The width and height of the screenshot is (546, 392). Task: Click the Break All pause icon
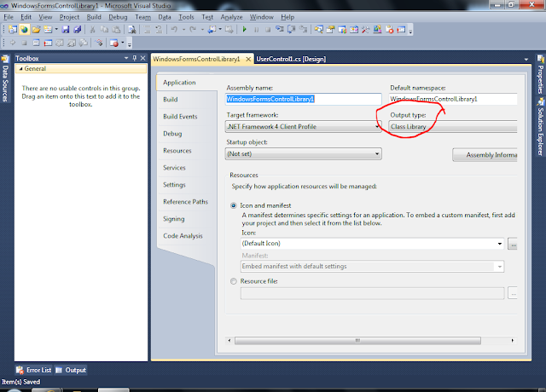pyautogui.click(x=256, y=30)
